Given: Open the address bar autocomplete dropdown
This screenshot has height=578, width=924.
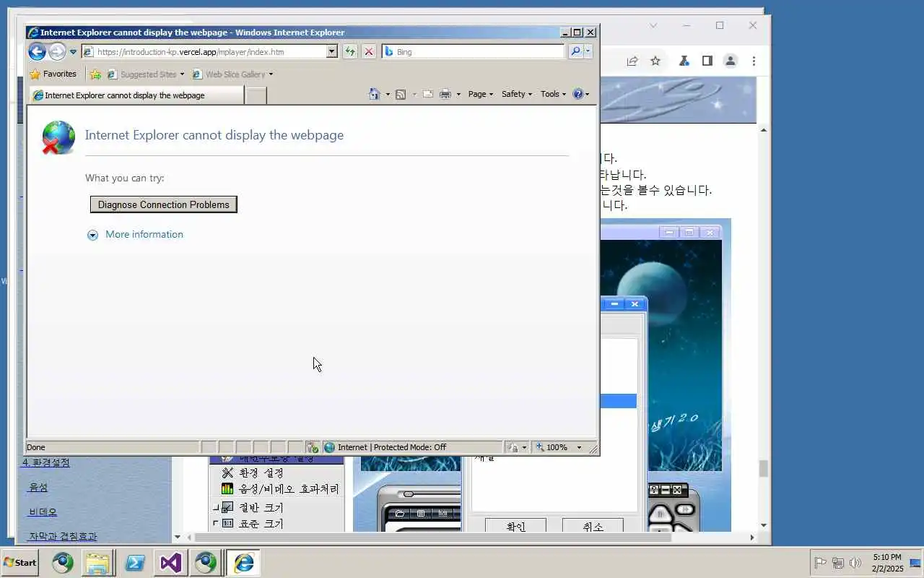Looking at the screenshot, I should point(331,51).
